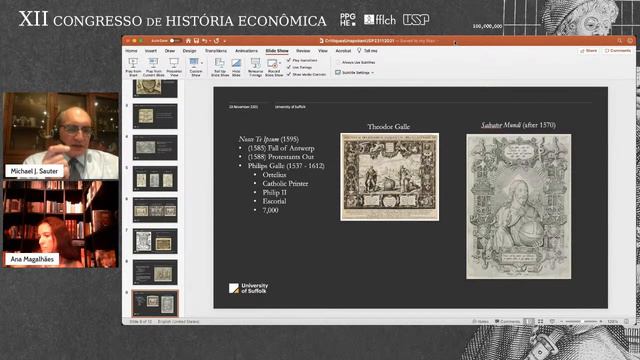This screenshot has width=640, height=360.
Task: Open the Undo history dropdown arrow
Action: (x=210, y=41)
